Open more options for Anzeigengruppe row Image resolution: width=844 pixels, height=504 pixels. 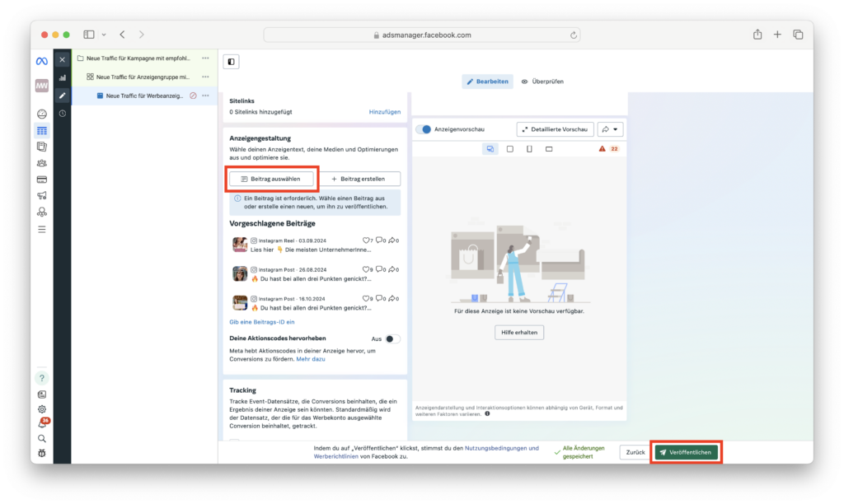[205, 77]
